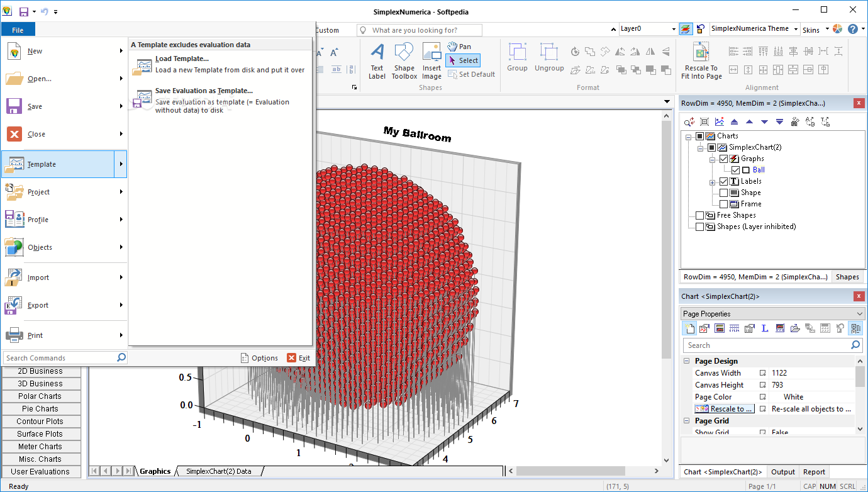868x492 pixels.
Task: Click Exit at the bottom of File menu
Action: [x=299, y=358]
